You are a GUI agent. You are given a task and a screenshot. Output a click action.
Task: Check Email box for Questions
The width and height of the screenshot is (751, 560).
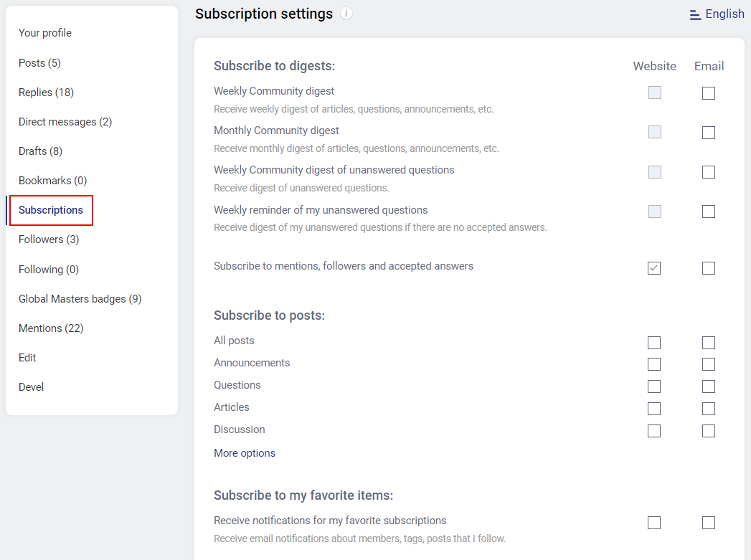tap(709, 386)
